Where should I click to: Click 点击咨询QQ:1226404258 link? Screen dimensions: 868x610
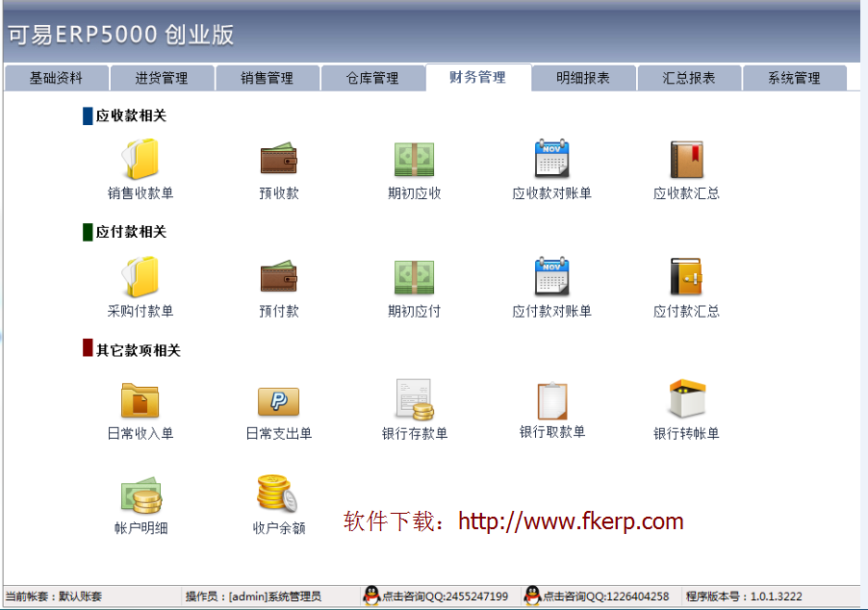pos(606,597)
